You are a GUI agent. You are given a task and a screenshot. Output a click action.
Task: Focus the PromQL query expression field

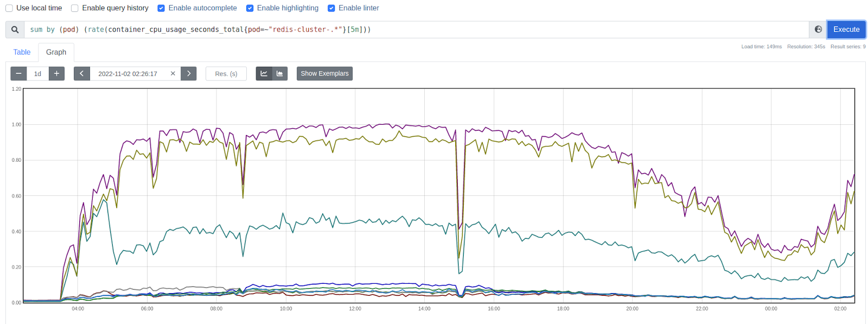[x=412, y=30]
